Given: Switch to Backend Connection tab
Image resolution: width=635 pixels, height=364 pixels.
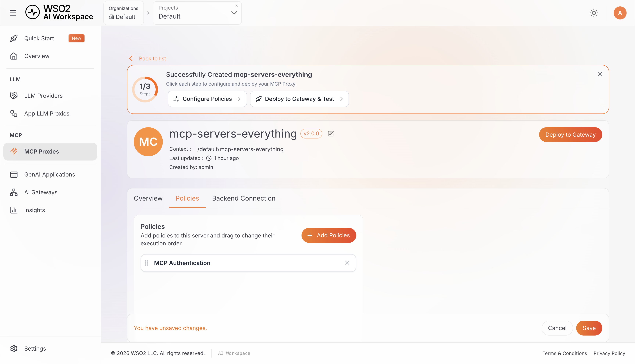Looking at the screenshot, I should [x=244, y=198].
